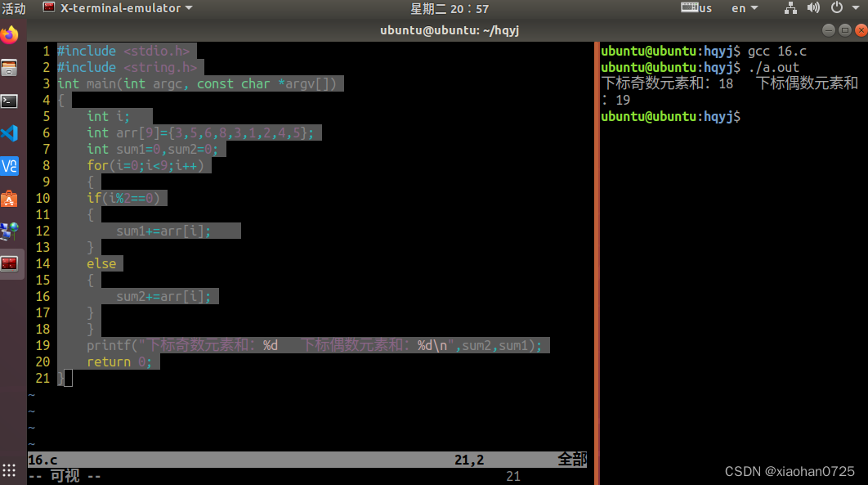Click the 'gcc 16.c' command in right pane
This screenshot has width=868, height=485.
coord(777,51)
